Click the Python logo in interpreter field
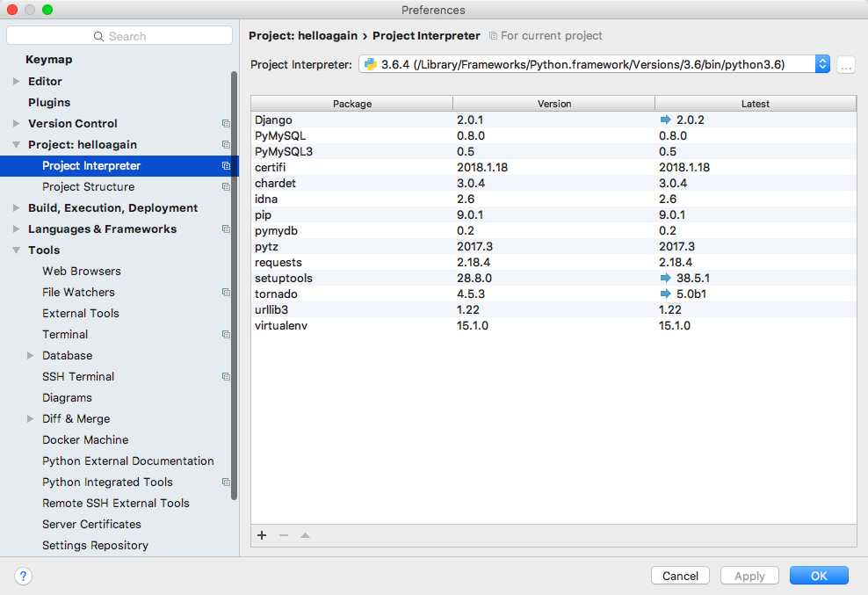This screenshot has width=868, height=595. coord(371,64)
